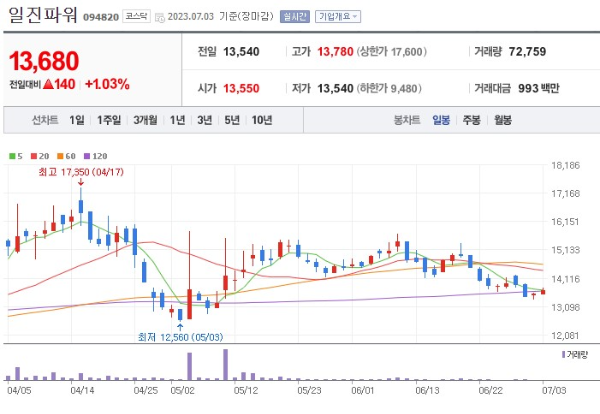Image resolution: width=600 pixels, height=414 pixels.
Task: Click the red down arrow at 최고 marker
Action: pyautogui.click(x=81, y=182)
